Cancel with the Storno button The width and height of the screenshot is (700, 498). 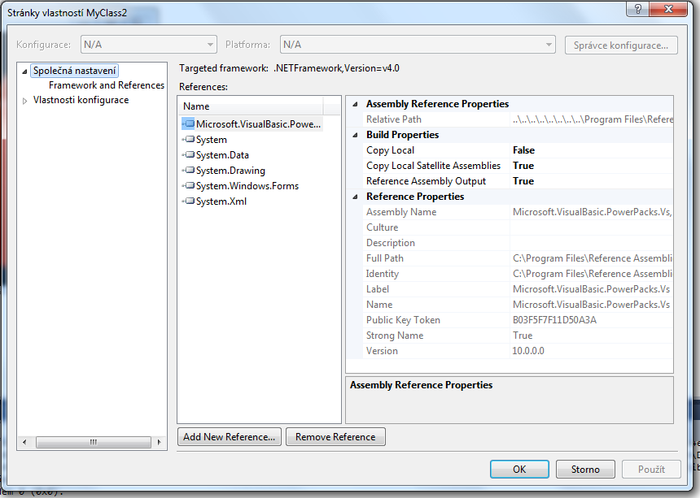(585, 469)
